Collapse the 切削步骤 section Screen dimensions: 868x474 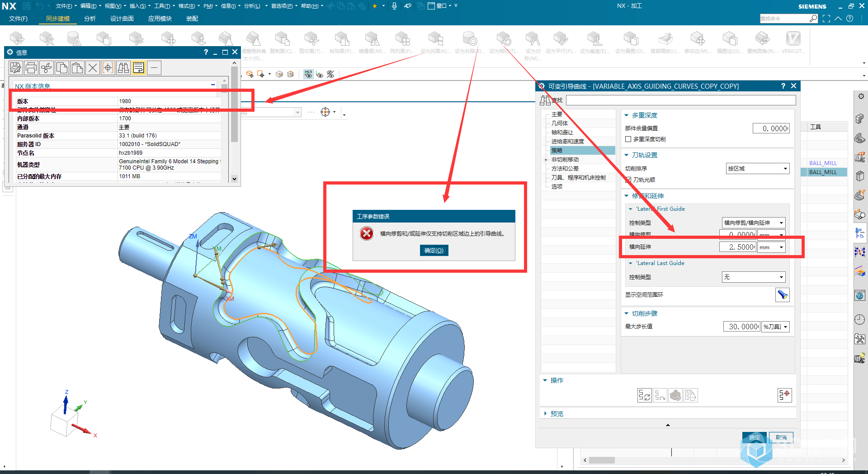[x=627, y=313]
